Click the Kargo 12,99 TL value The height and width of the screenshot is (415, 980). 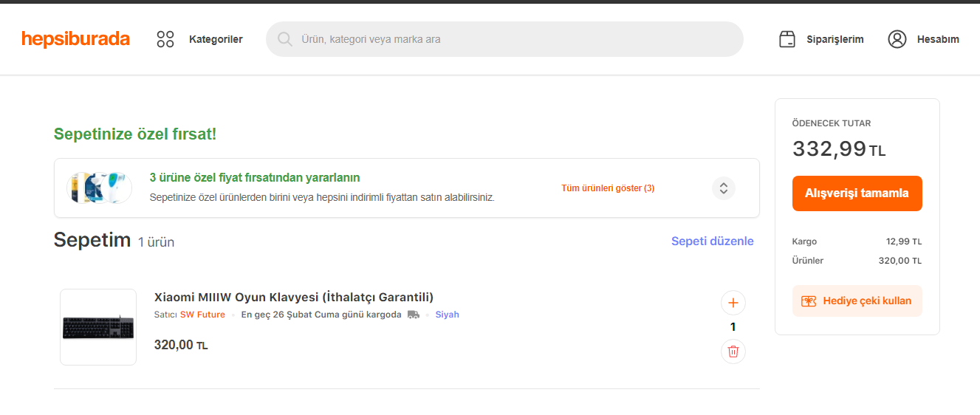click(904, 241)
